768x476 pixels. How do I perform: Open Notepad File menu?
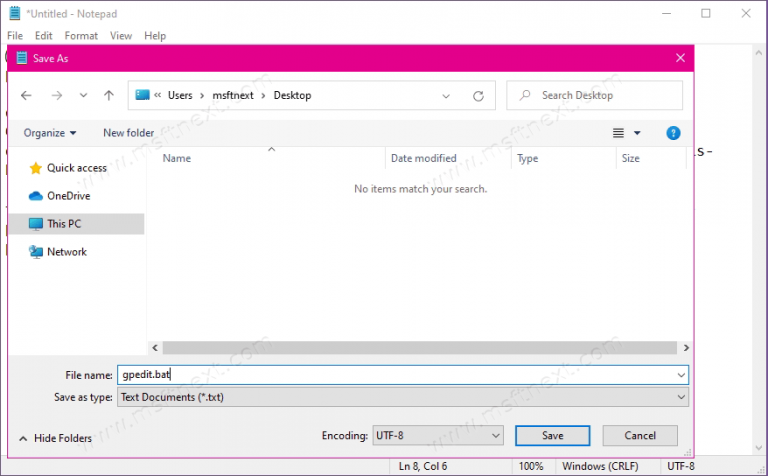[x=15, y=36]
